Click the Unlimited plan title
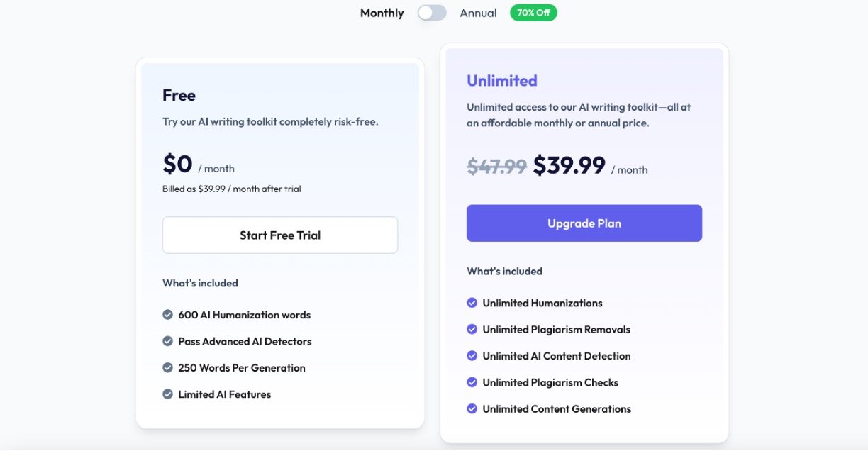Image resolution: width=868 pixels, height=451 pixels. [502, 81]
